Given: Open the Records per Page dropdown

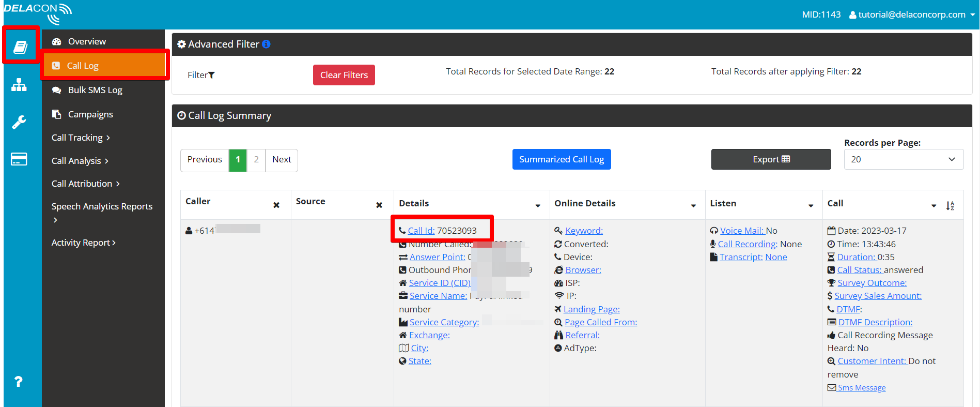Looking at the screenshot, I should [904, 159].
